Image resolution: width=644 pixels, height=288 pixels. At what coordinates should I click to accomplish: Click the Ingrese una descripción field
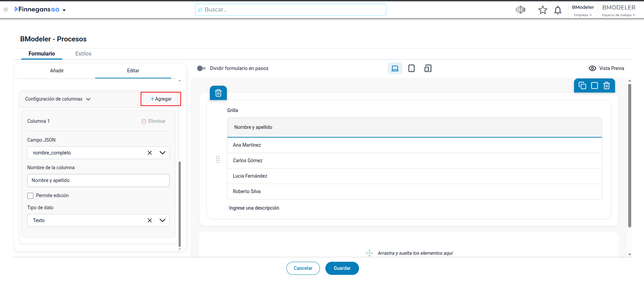point(254,208)
